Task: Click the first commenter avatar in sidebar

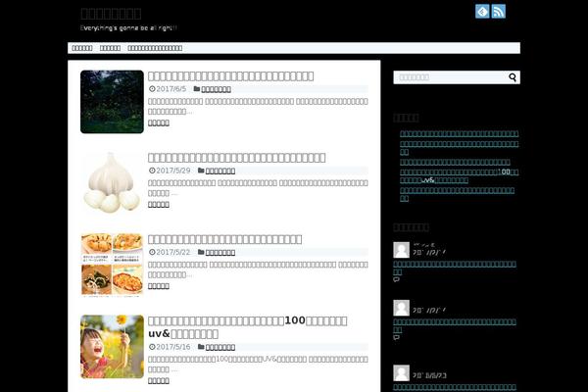Action: tap(401, 250)
